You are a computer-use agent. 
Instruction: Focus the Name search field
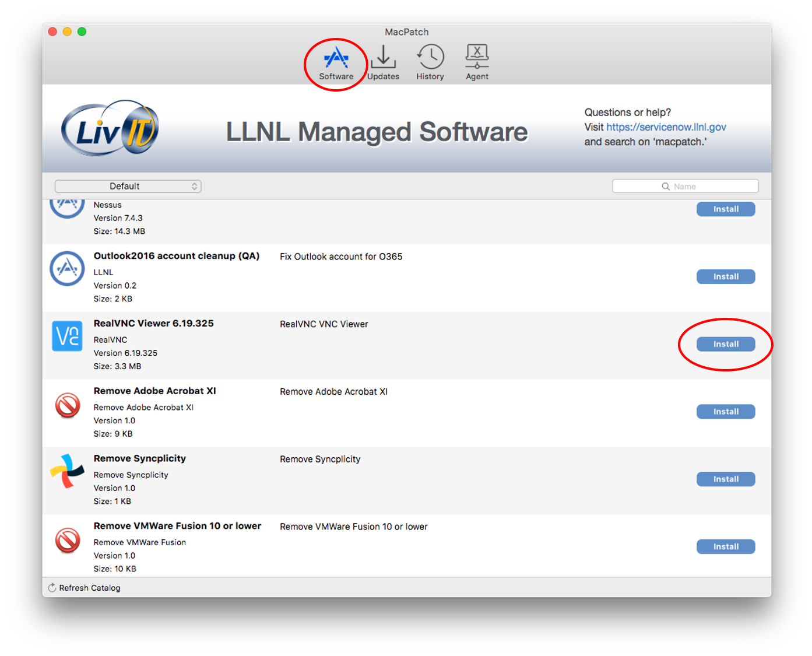[686, 187]
